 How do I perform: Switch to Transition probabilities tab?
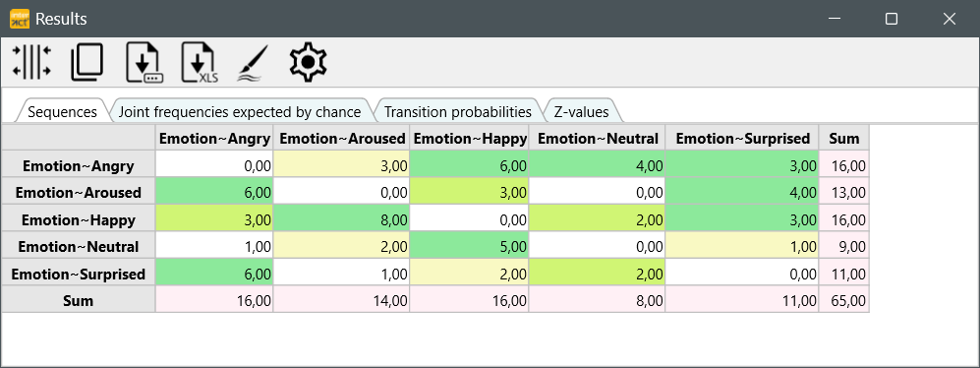457,111
